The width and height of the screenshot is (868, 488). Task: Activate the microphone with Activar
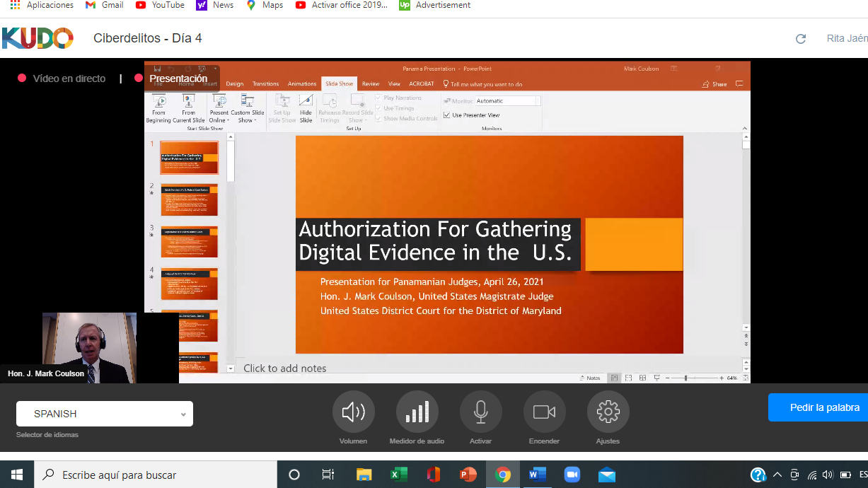pos(481,412)
